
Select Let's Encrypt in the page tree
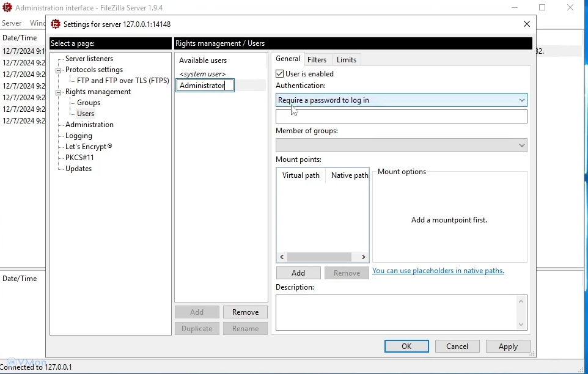click(x=89, y=147)
